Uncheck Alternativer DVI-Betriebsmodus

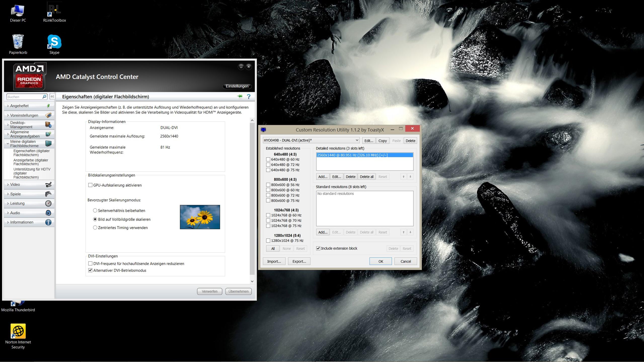tap(90, 270)
